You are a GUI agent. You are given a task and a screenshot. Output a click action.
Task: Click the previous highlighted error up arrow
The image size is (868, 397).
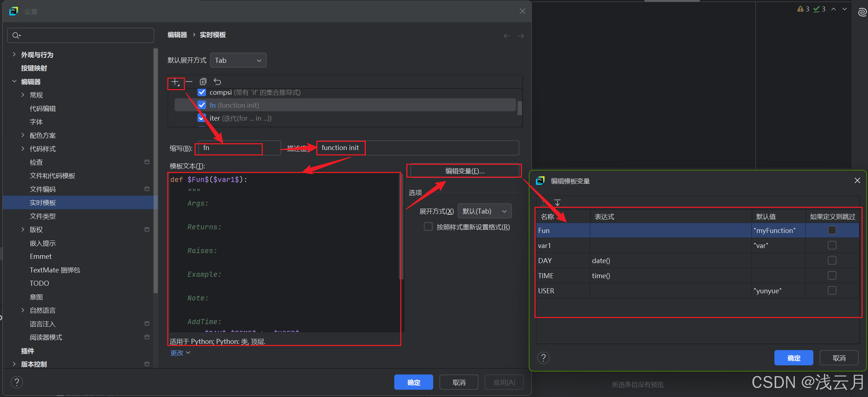(834, 9)
